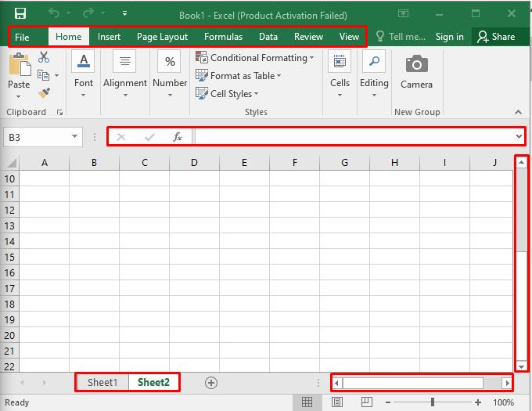Click the Redo arrow icon
Screen dimensions: 532x411
tap(88, 13)
